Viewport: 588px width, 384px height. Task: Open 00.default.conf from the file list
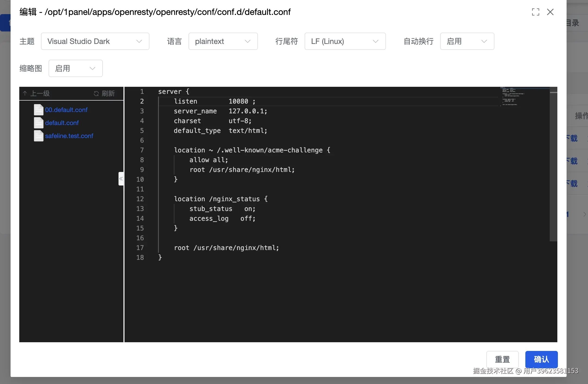point(66,110)
